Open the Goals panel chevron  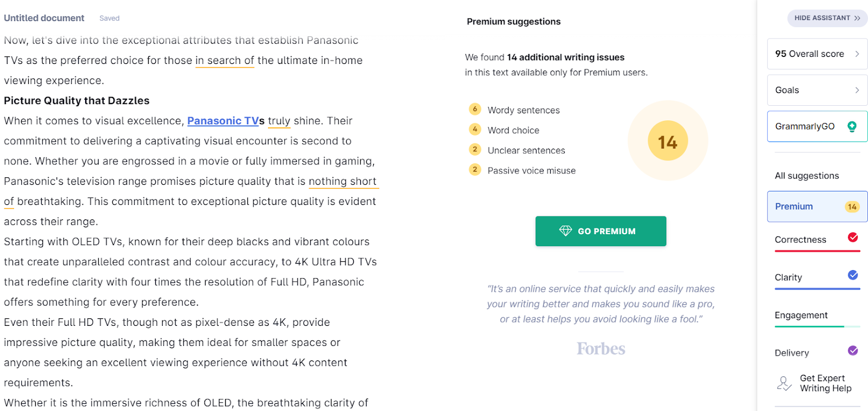(857, 90)
